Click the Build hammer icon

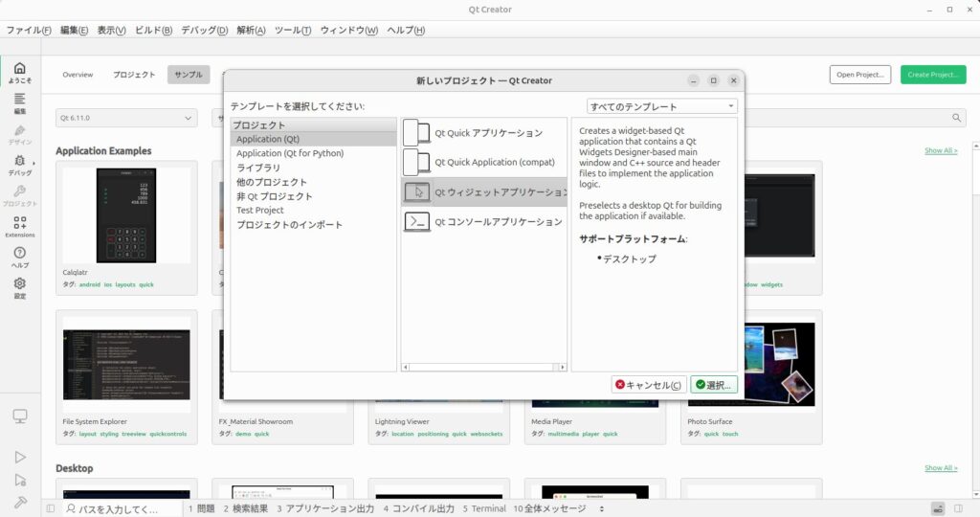tap(20, 503)
